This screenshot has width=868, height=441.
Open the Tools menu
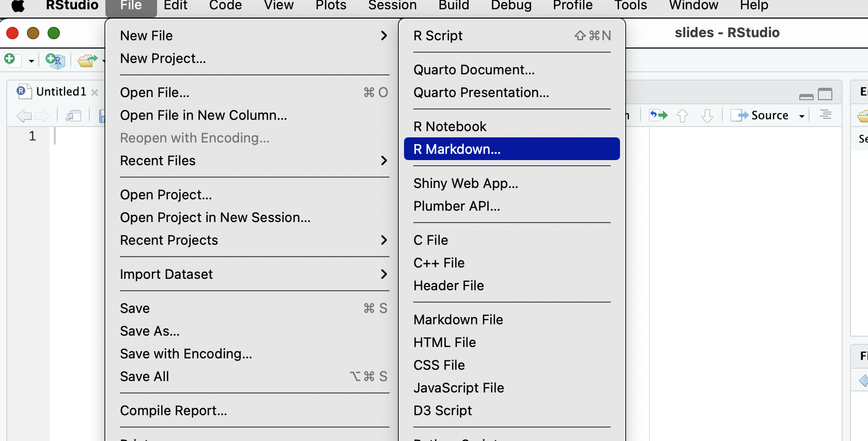(x=630, y=5)
